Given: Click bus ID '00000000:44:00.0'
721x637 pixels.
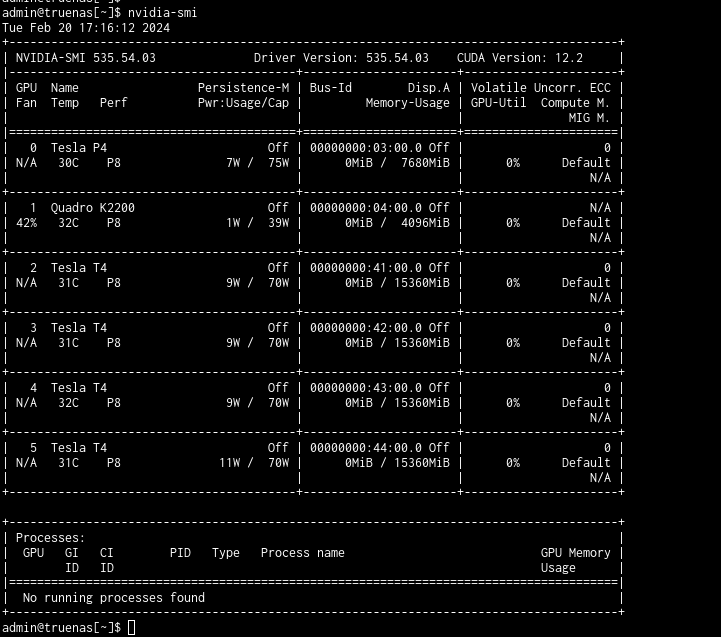Looking at the screenshot, I should [366, 448].
